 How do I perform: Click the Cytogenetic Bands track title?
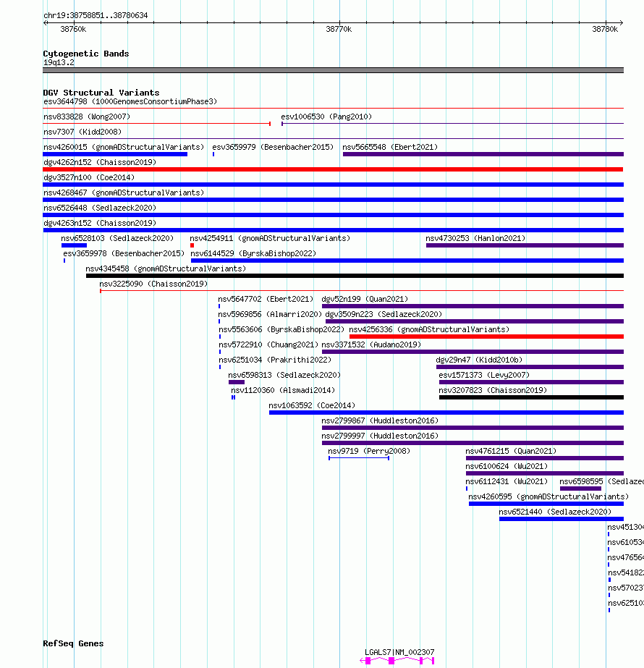tap(86, 54)
